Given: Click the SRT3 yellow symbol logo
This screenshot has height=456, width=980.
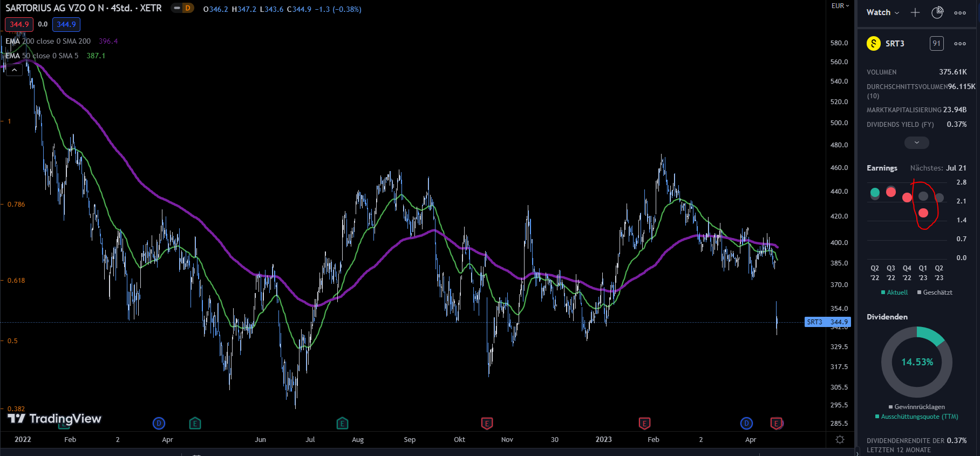Looking at the screenshot, I should [874, 44].
